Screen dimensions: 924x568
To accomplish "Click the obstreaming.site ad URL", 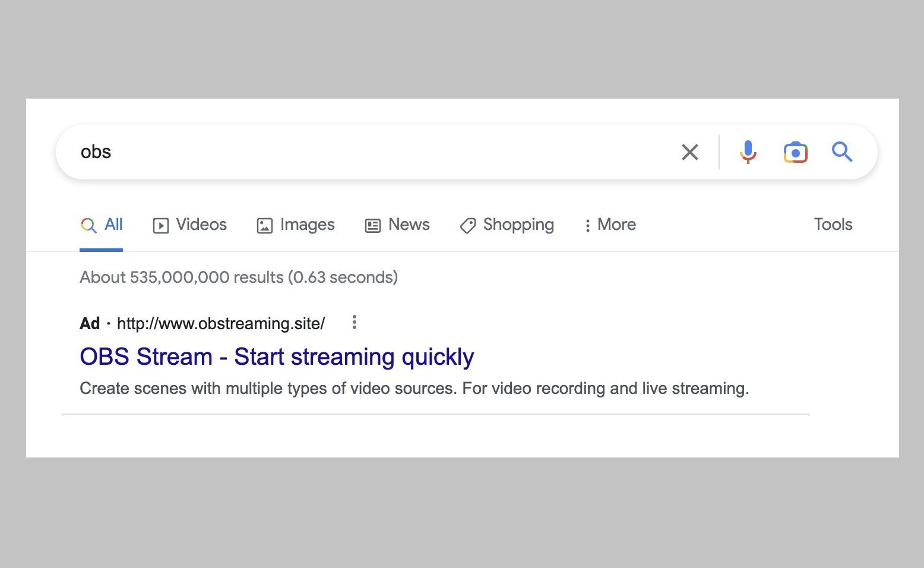I will [221, 324].
